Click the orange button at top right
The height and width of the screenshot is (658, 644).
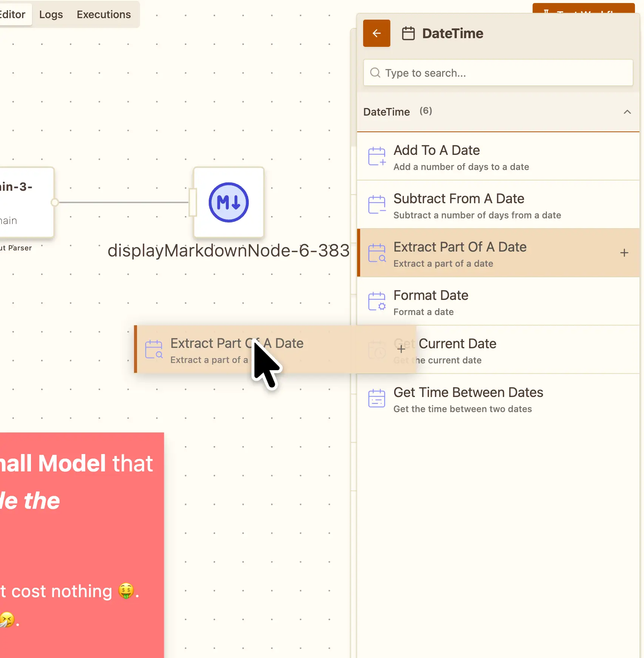(584, 8)
